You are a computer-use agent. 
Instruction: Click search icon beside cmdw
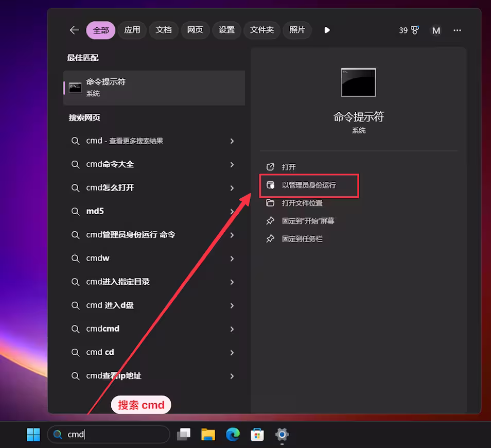click(x=75, y=259)
